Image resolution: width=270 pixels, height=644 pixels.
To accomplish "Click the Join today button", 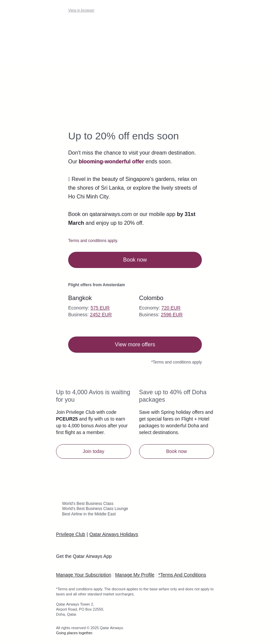I will click(93, 451).
